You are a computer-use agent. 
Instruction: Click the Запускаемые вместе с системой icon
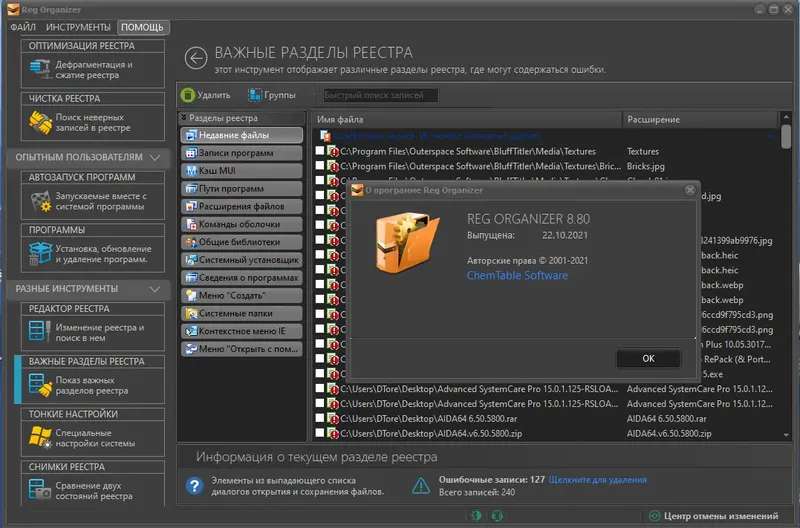tap(40, 201)
